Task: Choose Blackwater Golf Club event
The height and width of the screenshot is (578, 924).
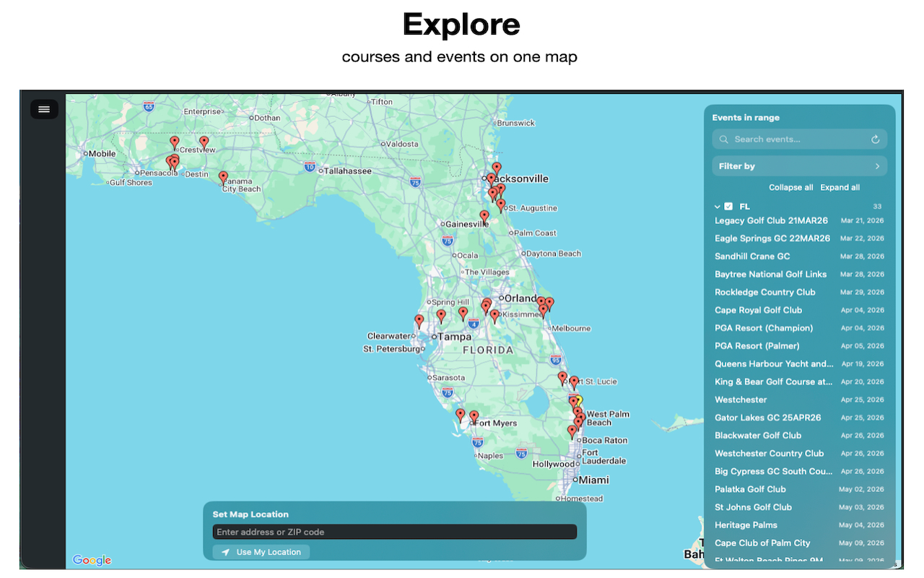Action: [x=799, y=436]
